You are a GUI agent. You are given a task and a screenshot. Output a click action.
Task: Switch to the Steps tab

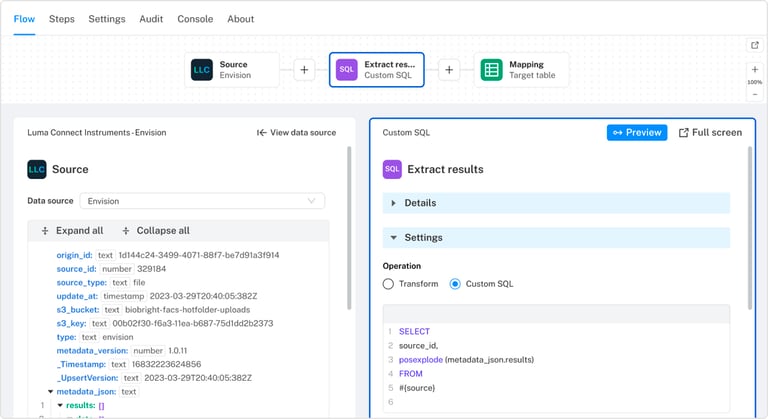click(61, 19)
